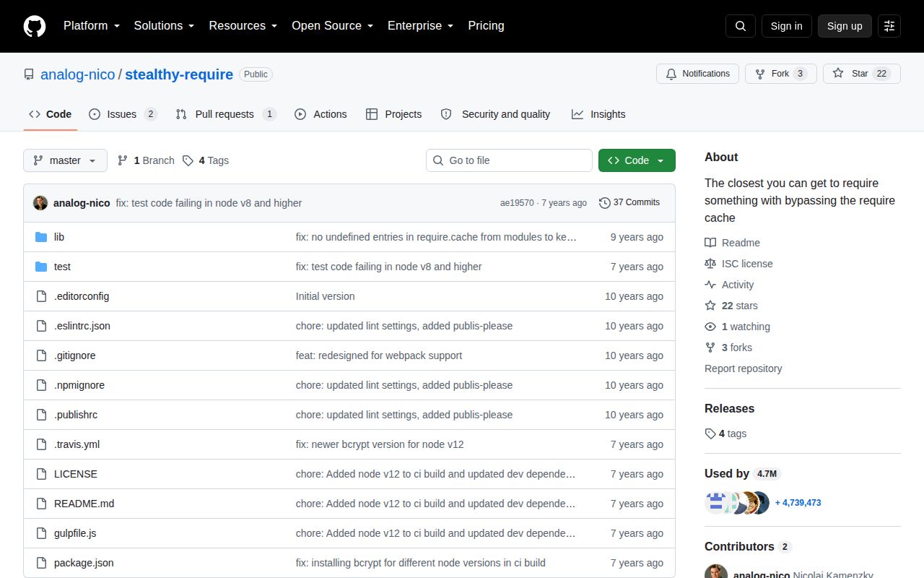The image size is (924, 578).
Task: Open the Open Source dropdown menu
Action: point(333,26)
